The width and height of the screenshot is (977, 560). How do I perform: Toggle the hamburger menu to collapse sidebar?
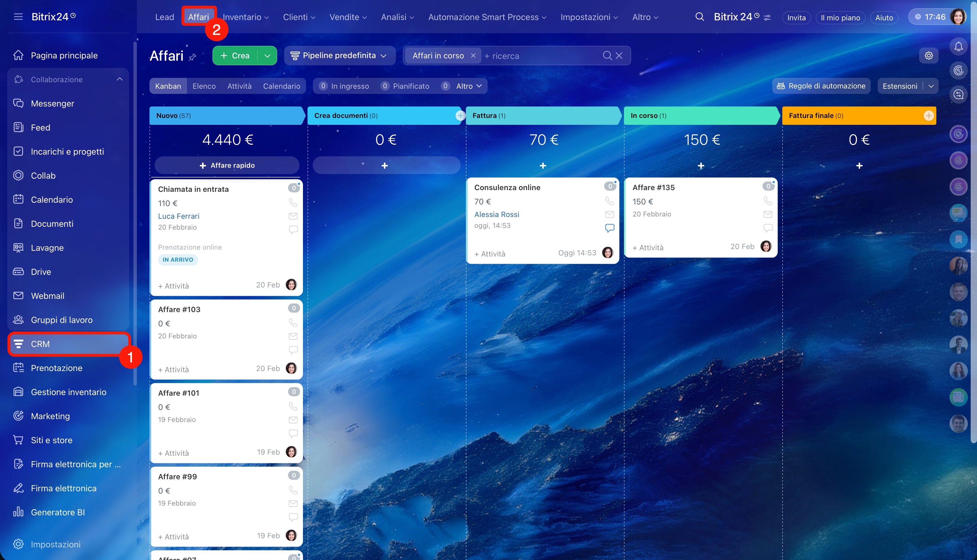[x=18, y=17]
